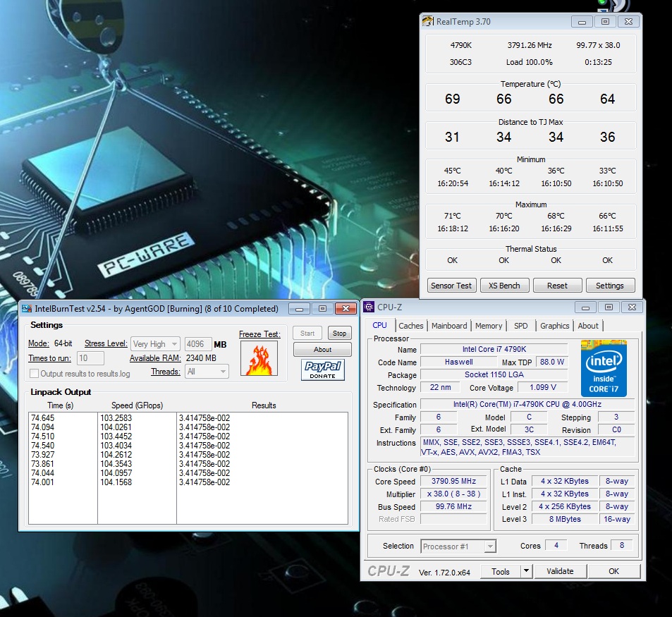
Task: Click the Linpack speed entry 104.1568
Action: 116,482
